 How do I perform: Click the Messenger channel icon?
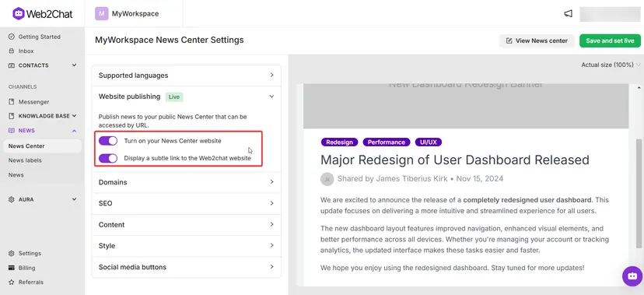tap(12, 101)
